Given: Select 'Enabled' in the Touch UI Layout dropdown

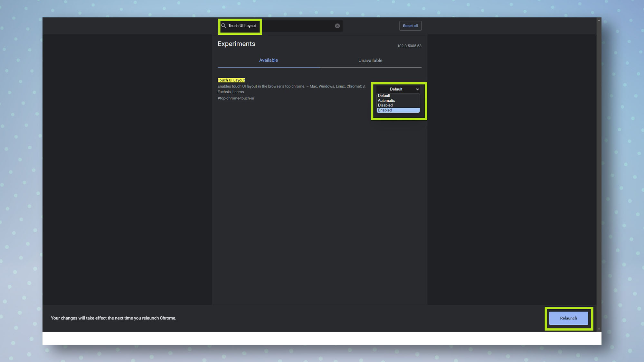Looking at the screenshot, I should [398, 110].
